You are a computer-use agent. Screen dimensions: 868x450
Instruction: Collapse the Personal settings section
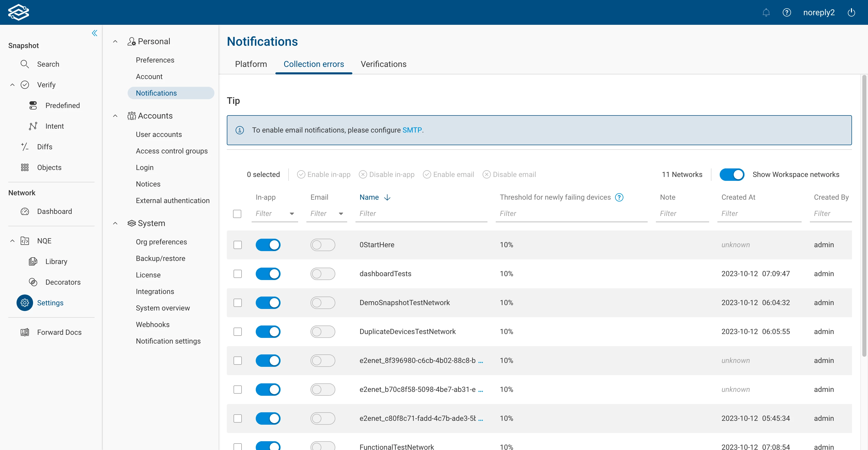pyautogui.click(x=115, y=41)
